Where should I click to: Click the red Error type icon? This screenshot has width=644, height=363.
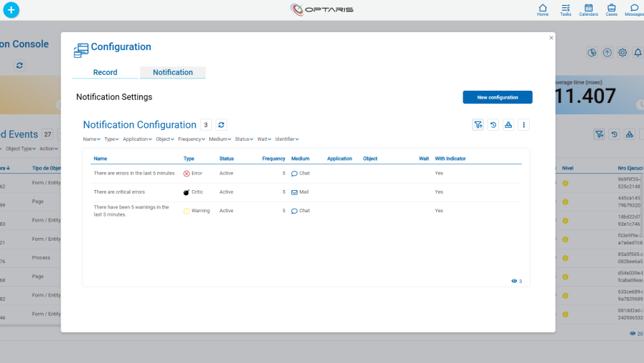(186, 174)
